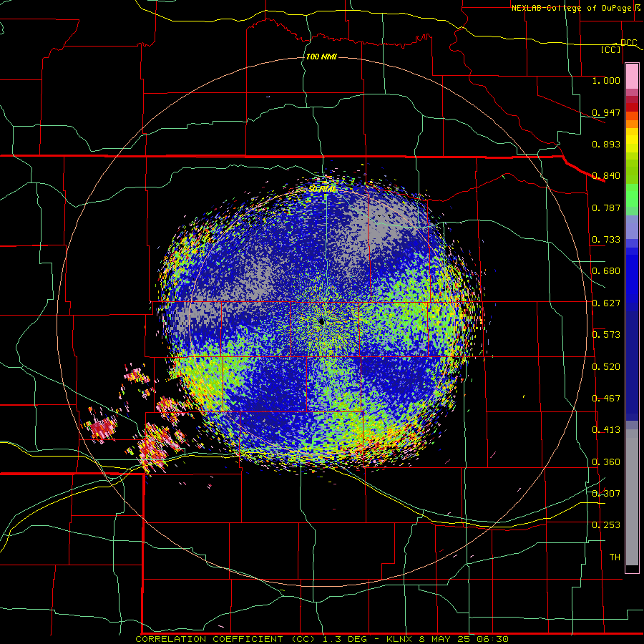Click the TH label on the color scale

pyautogui.click(x=615, y=557)
